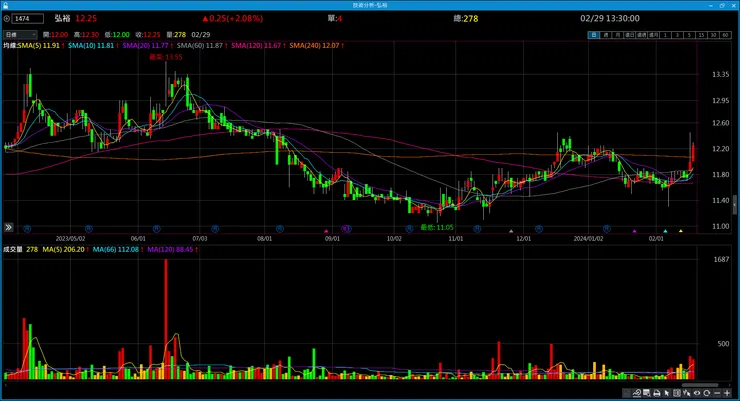Image resolution: width=740 pixels, height=401 pixels.
Task: Click the magenta triangle marker before 09/01
Action: 326,231
